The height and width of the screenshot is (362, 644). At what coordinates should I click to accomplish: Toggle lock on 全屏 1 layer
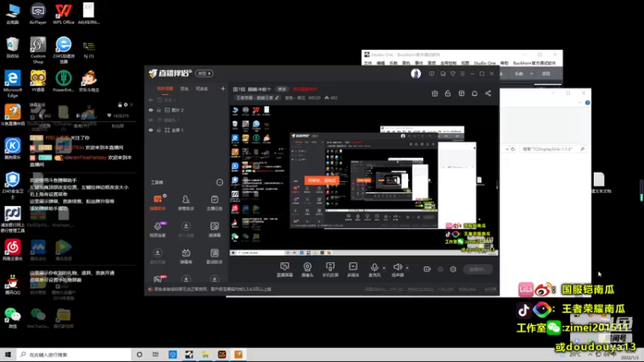pos(159,130)
